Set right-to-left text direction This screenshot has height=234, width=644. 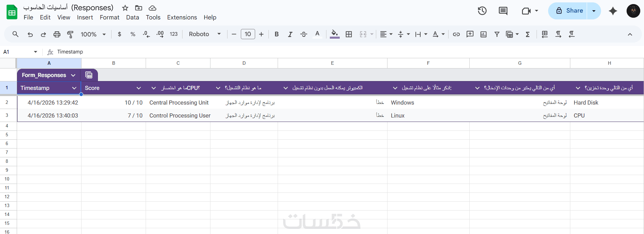pyautogui.click(x=572, y=34)
